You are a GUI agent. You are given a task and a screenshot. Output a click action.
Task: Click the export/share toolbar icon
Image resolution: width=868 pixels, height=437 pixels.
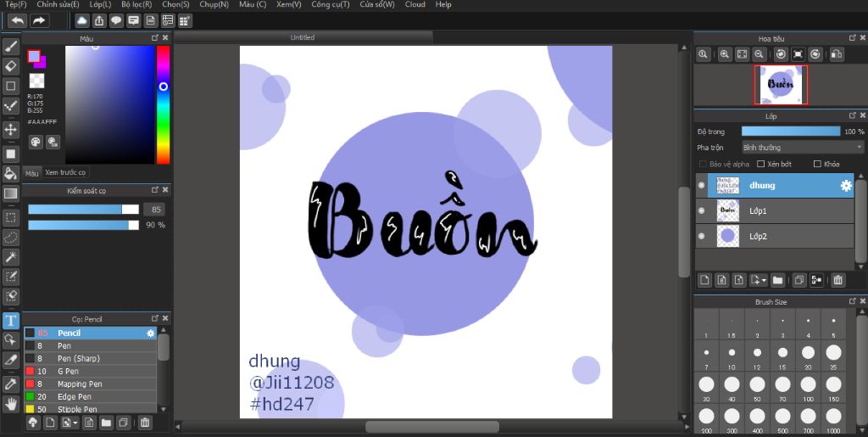coord(98,20)
